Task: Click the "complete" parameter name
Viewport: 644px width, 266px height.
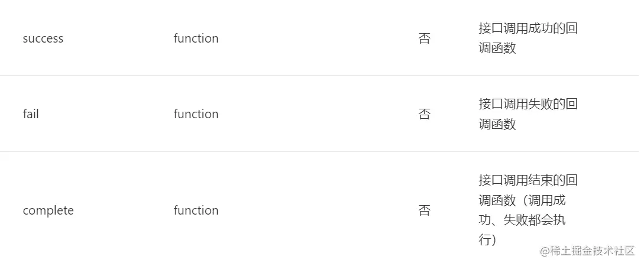Action: pos(48,210)
